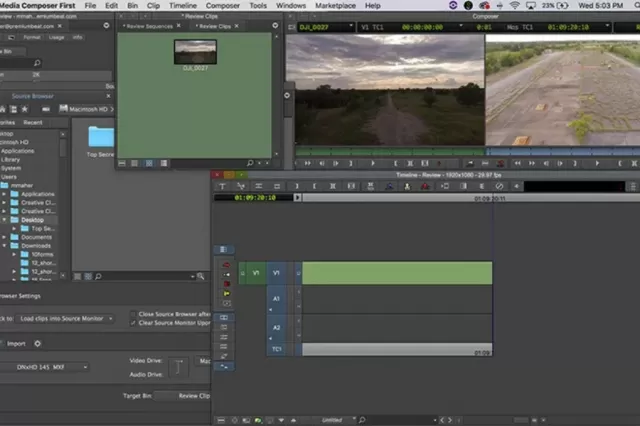
Task: Open the Composer menu
Action: tap(222, 5)
